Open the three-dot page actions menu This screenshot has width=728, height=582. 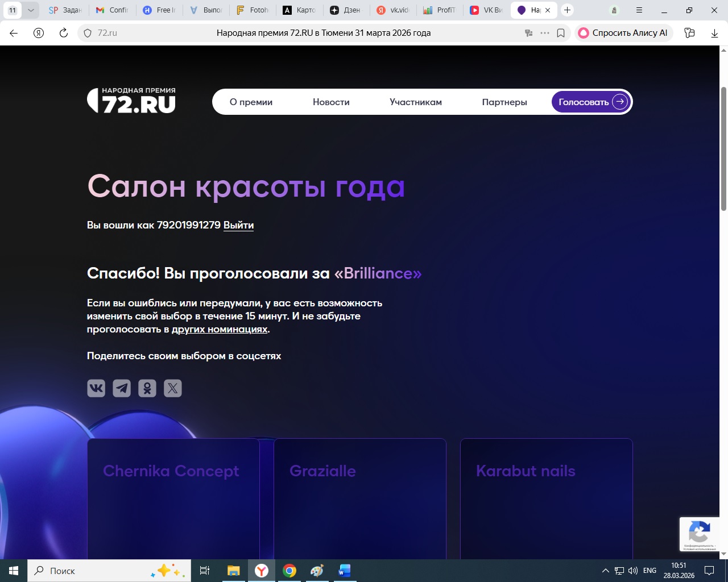(545, 33)
